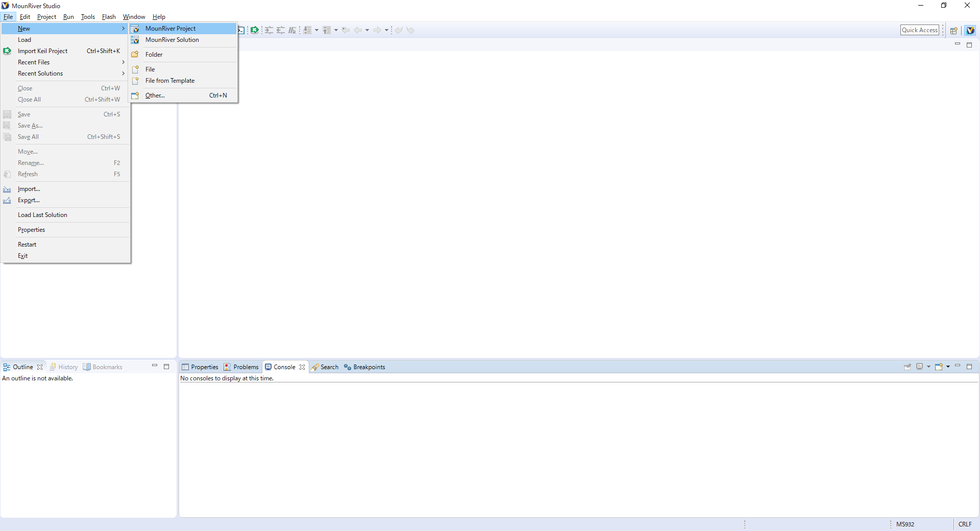Click the toolbar Undo curved arrow icon

pos(399,30)
